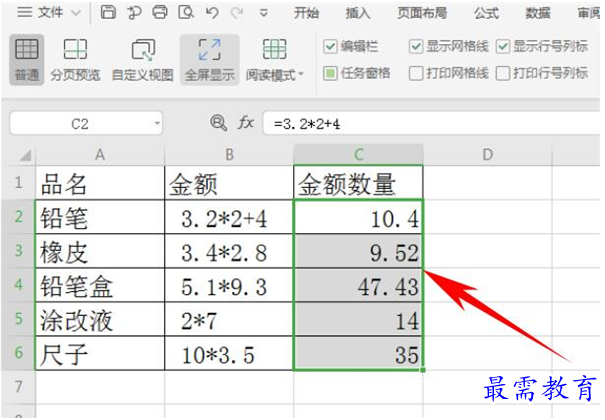Click cell containing 铅笔 in row 2
This screenshot has height=420, width=605.
pos(100,217)
